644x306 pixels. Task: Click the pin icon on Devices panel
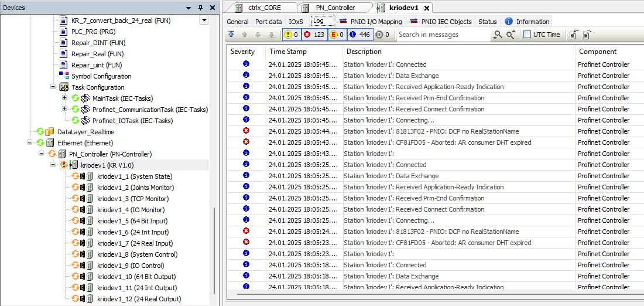tap(200, 8)
